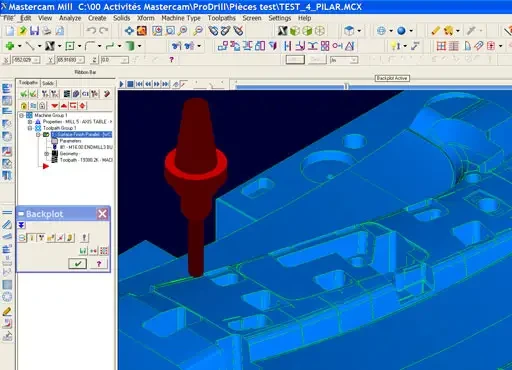
Task: Toggle display rapid moves in Backplot
Action: [x=51, y=238]
